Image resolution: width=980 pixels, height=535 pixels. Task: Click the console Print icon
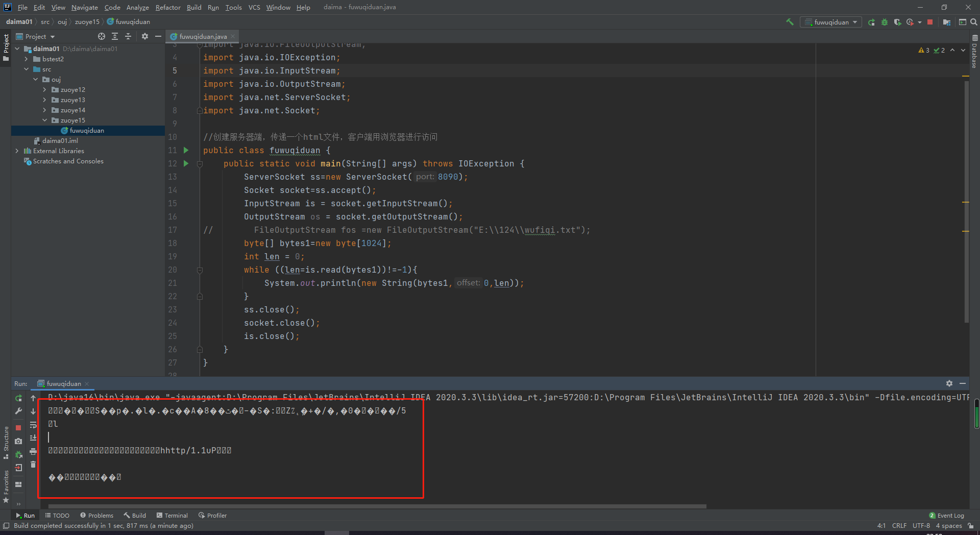point(33,451)
